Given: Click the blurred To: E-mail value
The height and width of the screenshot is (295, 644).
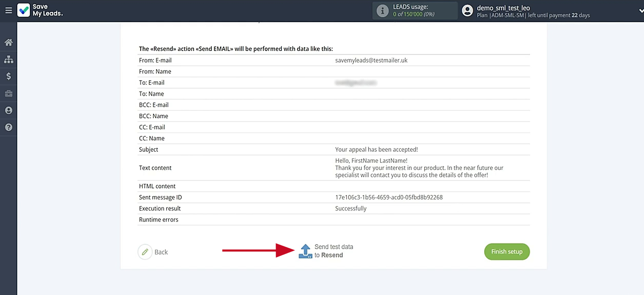Looking at the screenshot, I should tap(356, 82).
